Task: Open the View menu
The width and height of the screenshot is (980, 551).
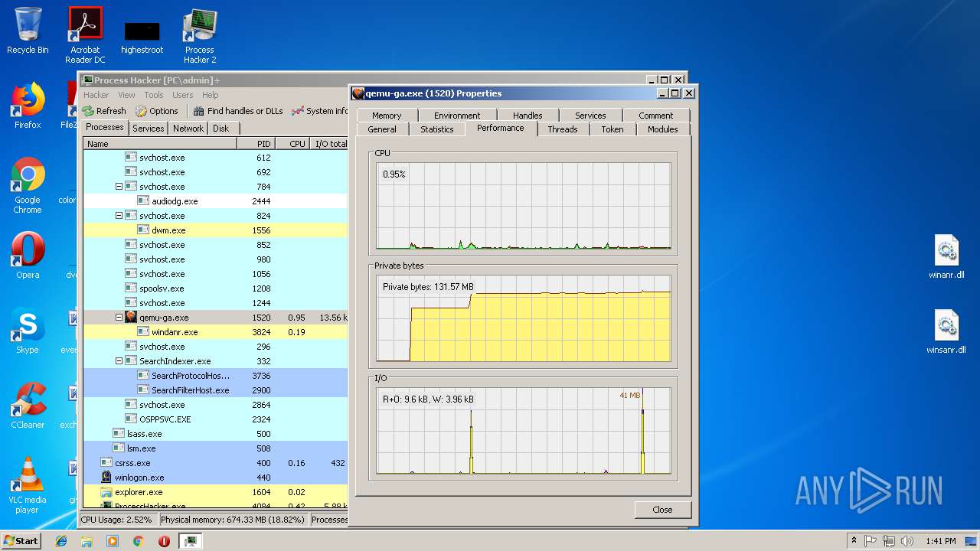Action: click(126, 95)
